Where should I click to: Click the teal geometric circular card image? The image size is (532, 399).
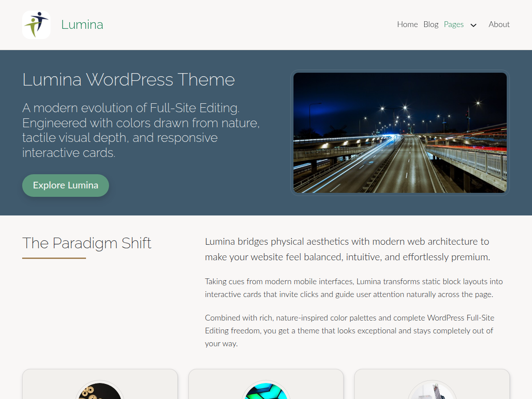tap(266, 391)
